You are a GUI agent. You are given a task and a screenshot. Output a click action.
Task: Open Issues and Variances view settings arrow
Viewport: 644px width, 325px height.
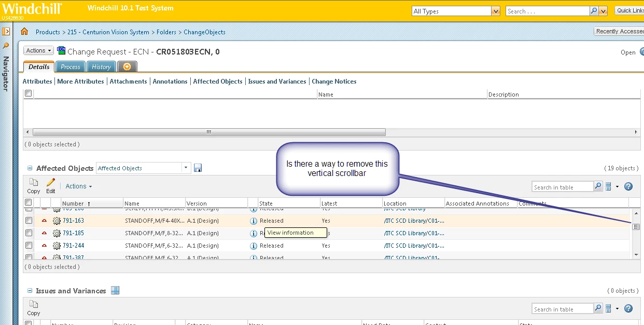617,309
